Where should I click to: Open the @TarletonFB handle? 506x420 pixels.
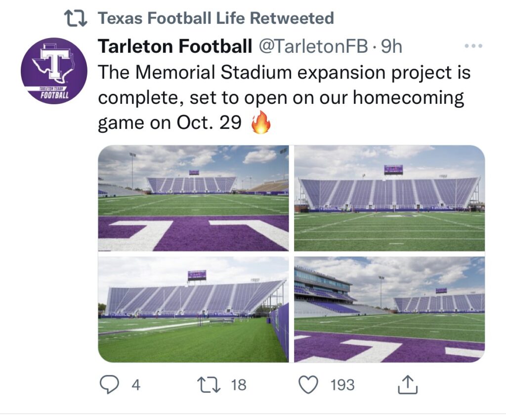[x=312, y=46]
